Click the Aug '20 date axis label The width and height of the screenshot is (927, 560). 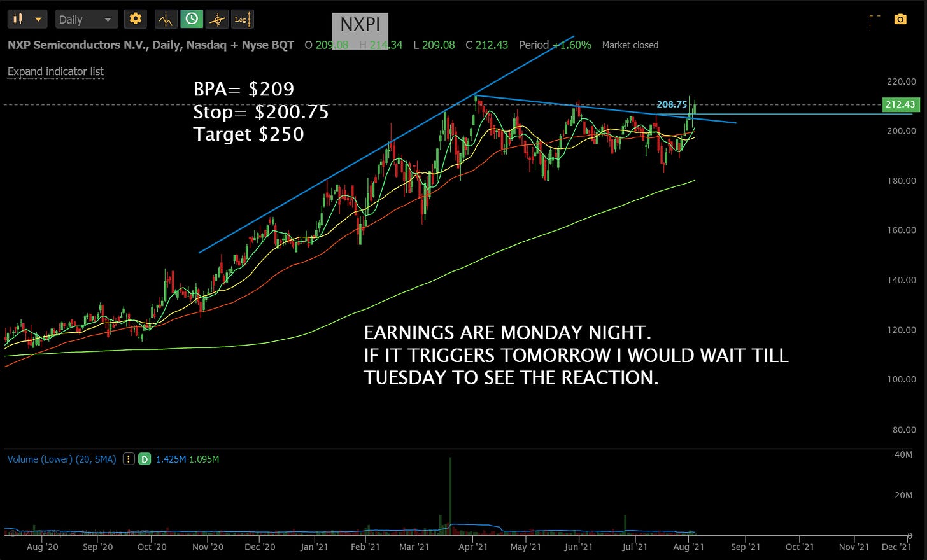(43, 547)
